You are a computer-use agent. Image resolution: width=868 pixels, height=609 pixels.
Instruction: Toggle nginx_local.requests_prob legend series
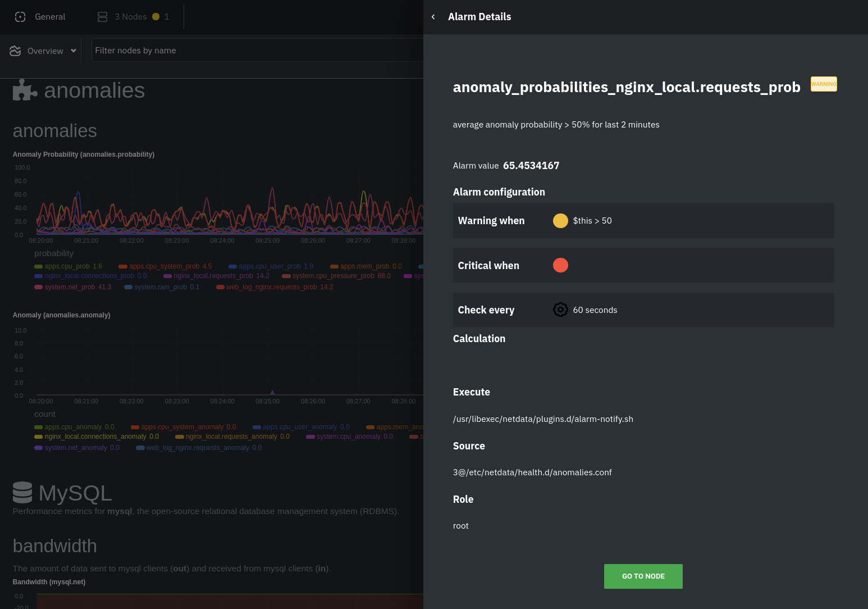216,276
